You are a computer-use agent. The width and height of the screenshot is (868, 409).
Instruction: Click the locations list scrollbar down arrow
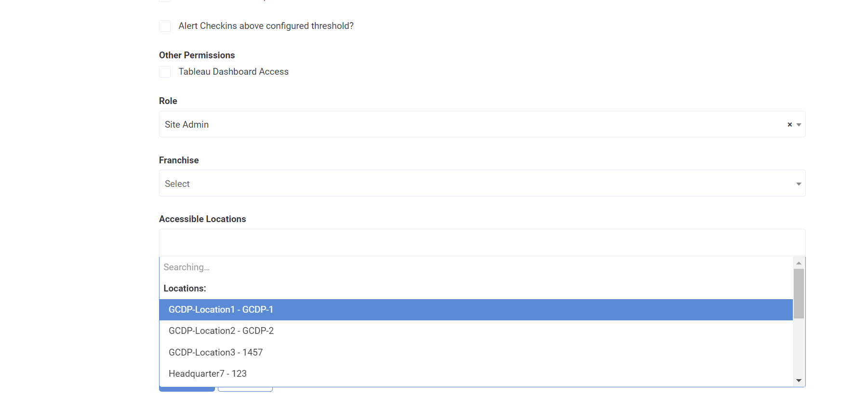tap(799, 380)
